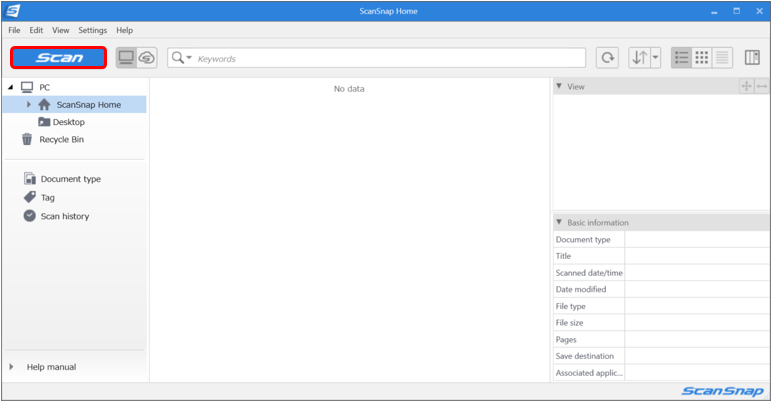Click the Date modified row label

pyautogui.click(x=580, y=289)
